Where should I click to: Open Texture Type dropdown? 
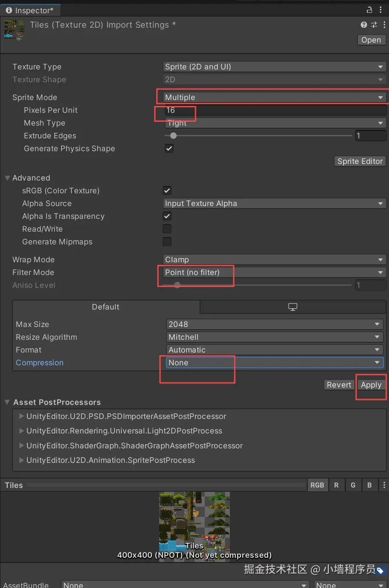tap(275, 67)
